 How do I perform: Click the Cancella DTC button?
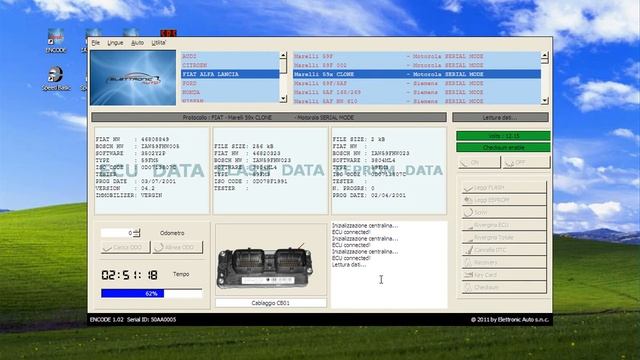[504, 250]
